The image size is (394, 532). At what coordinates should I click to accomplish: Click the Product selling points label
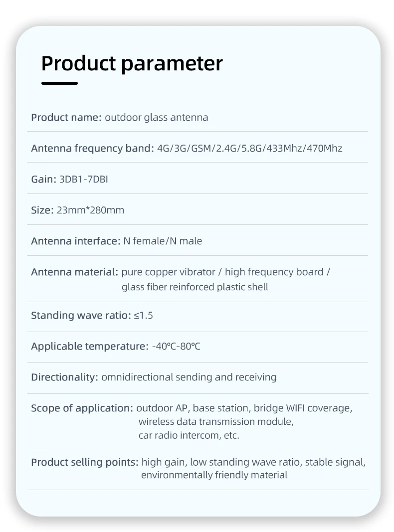pos(85,462)
